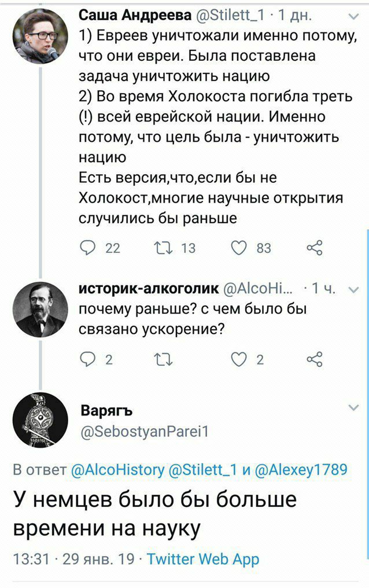Open the @AlcoHistory mention link
Screen dimensions: 369x588
click(x=117, y=469)
